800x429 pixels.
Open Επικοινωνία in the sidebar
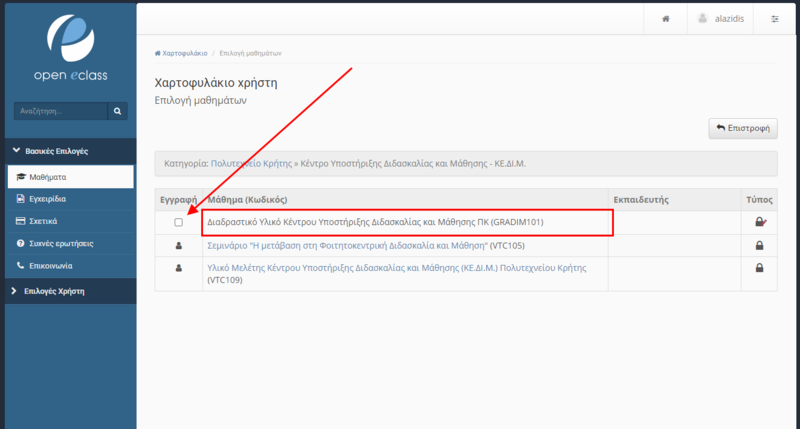click(70, 266)
